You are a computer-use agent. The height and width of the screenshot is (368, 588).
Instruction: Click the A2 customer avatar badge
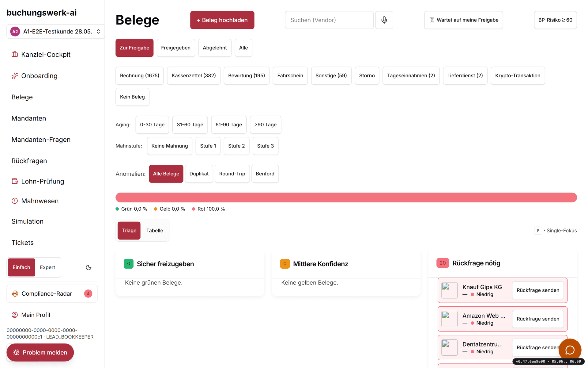15,32
